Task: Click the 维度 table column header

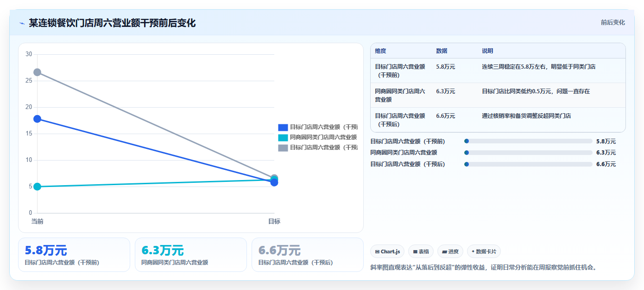Action: tap(380, 51)
